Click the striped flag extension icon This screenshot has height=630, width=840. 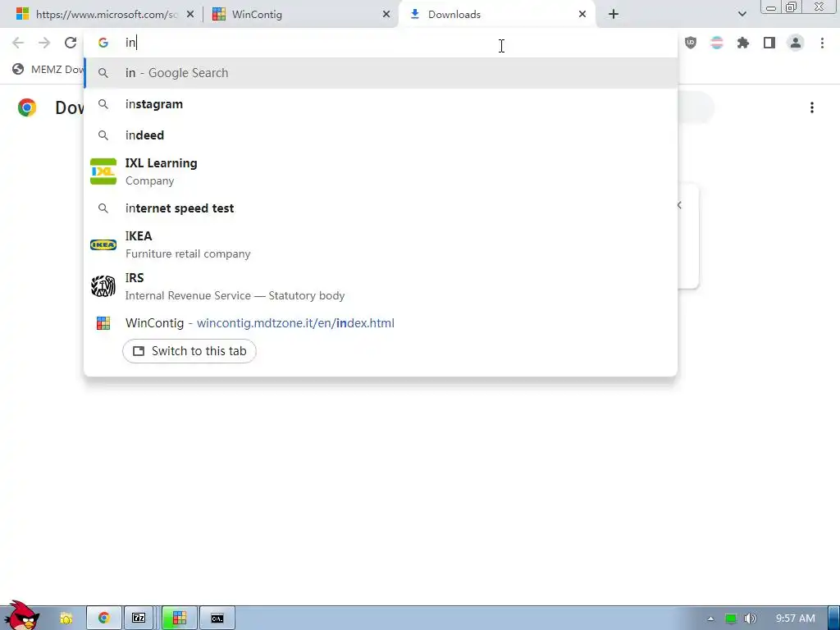coord(717,43)
